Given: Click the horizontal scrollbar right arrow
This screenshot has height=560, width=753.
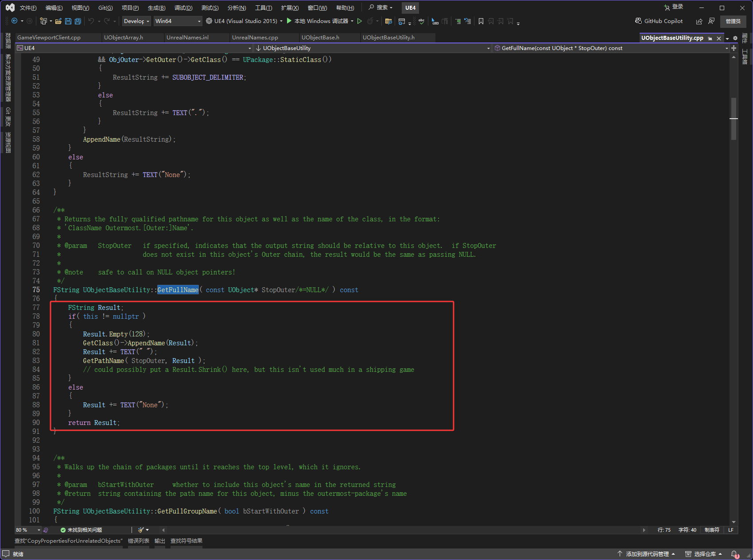Looking at the screenshot, I should tap(644, 530).
